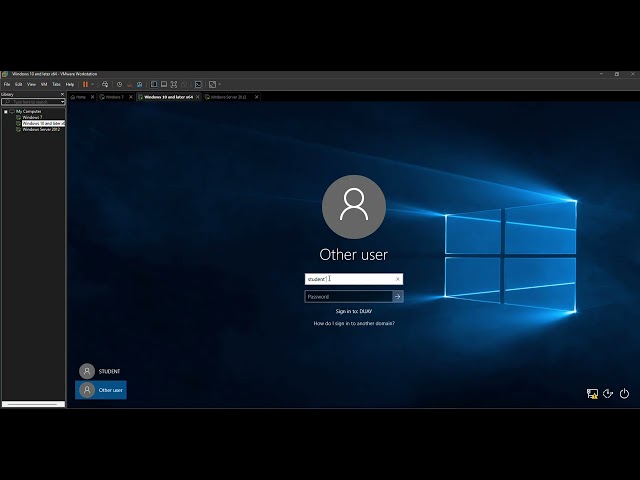
Task: Open the Edit menu
Action: (18, 84)
